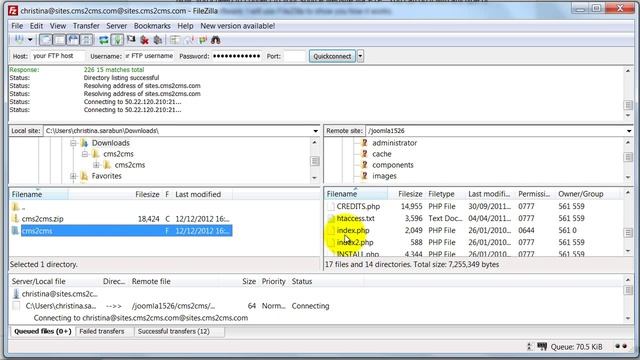This screenshot has width=640, height=360.
Task: Collapse the first cms2cms tree node
Action: pyautogui.click(x=84, y=154)
